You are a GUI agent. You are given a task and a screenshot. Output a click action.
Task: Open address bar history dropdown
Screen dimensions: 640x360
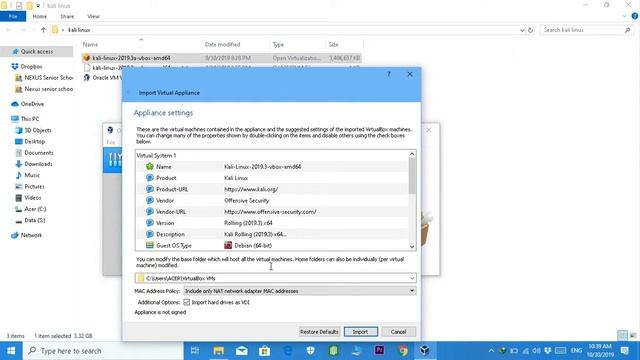coord(522,30)
